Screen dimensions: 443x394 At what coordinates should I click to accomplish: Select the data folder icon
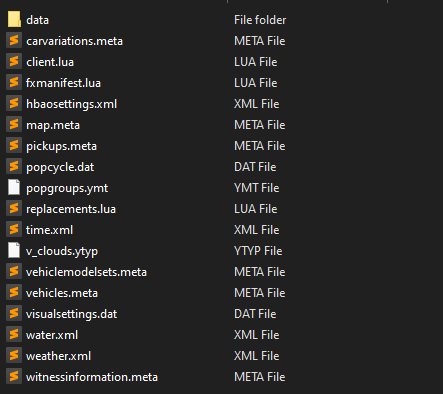point(14,19)
